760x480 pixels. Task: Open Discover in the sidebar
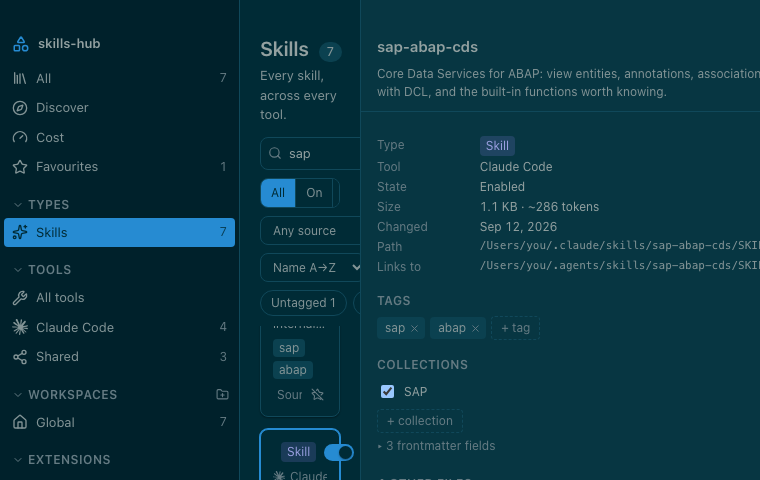click(119, 108)
